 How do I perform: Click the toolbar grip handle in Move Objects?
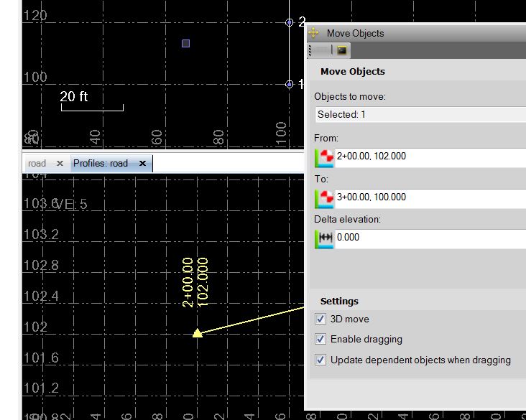[x=310, y=50]
